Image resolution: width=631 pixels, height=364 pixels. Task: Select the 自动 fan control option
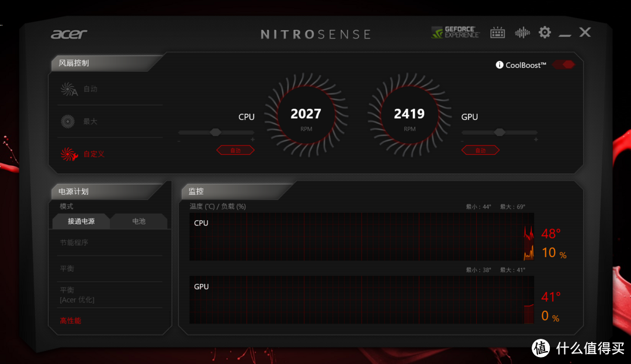tap(91, 89)
